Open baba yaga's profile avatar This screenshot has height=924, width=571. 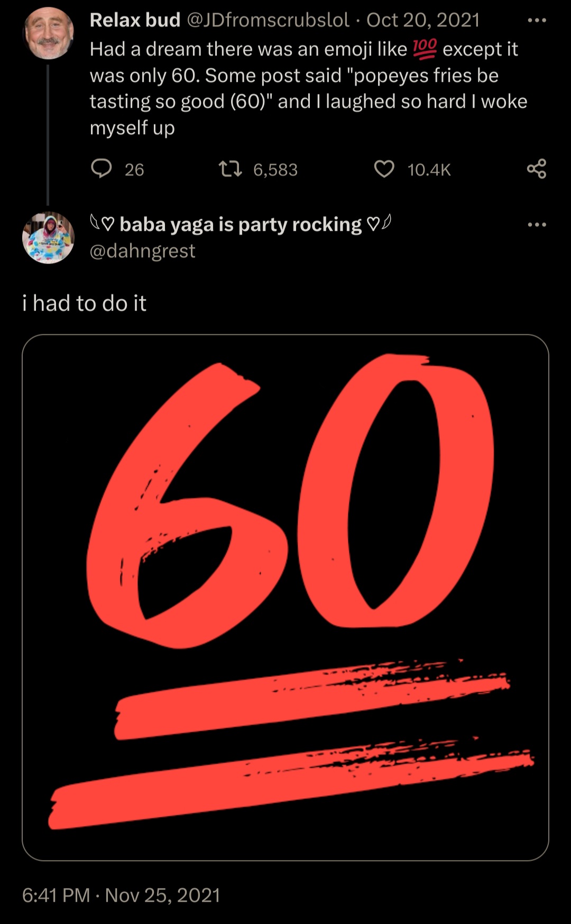coord(48,238)
